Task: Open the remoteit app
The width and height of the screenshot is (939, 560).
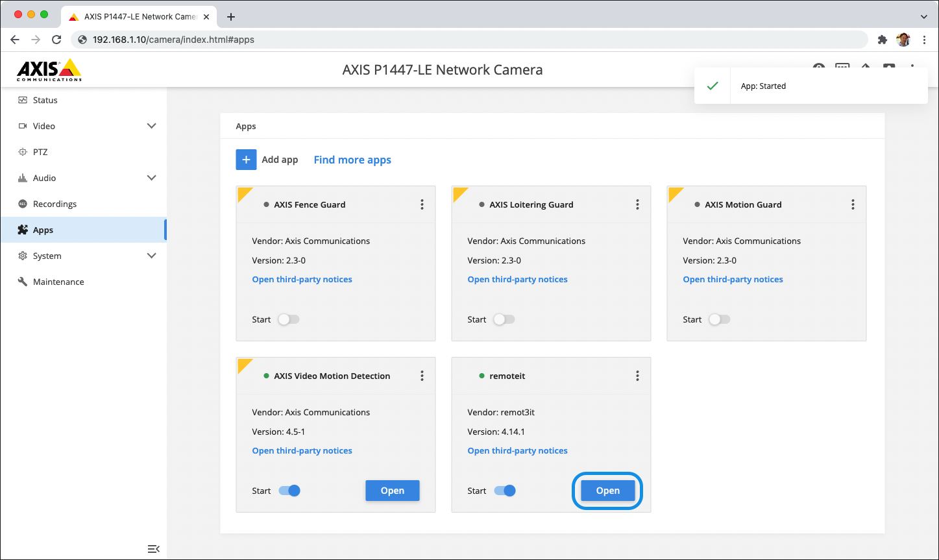Action: coord(608,491)
